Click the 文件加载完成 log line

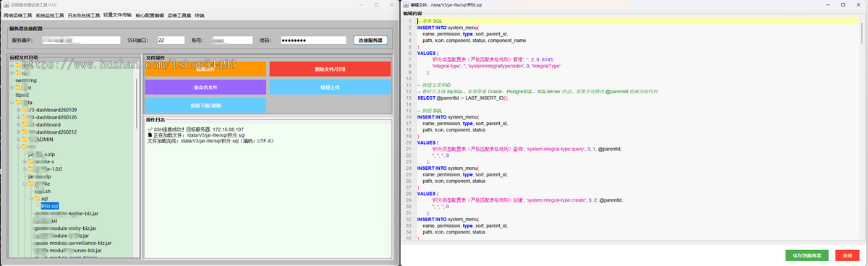(210, 141)
